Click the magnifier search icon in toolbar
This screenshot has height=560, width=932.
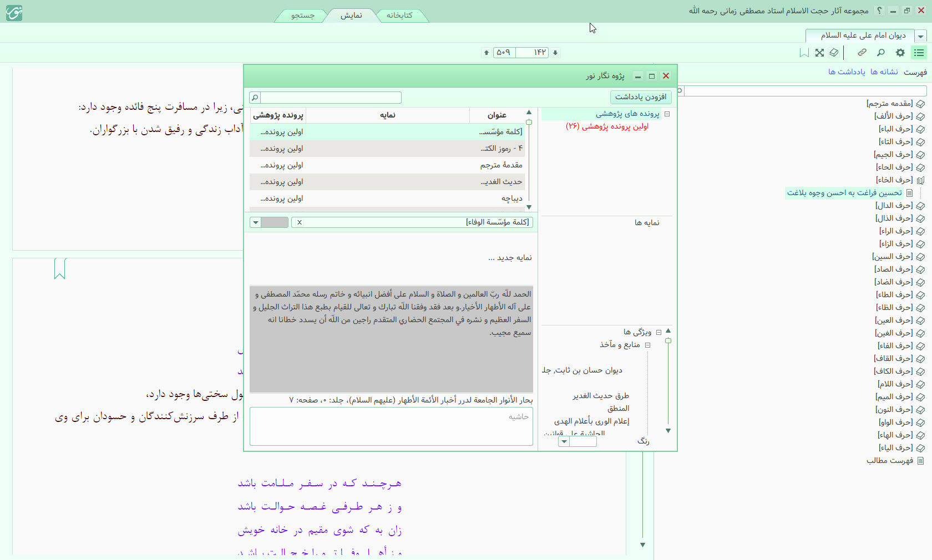pyautogui.click(x=881, y=53)
